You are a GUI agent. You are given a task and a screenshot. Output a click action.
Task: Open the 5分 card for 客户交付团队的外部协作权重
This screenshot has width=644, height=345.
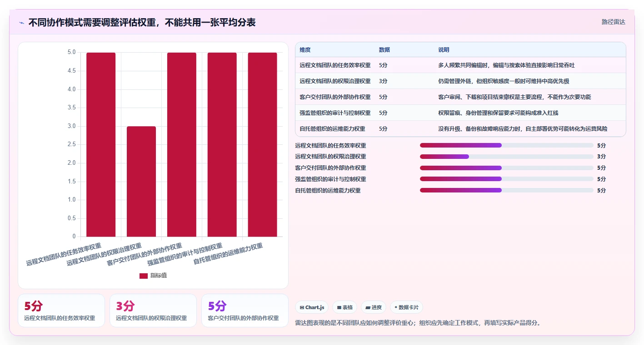[x=245, y=310]
